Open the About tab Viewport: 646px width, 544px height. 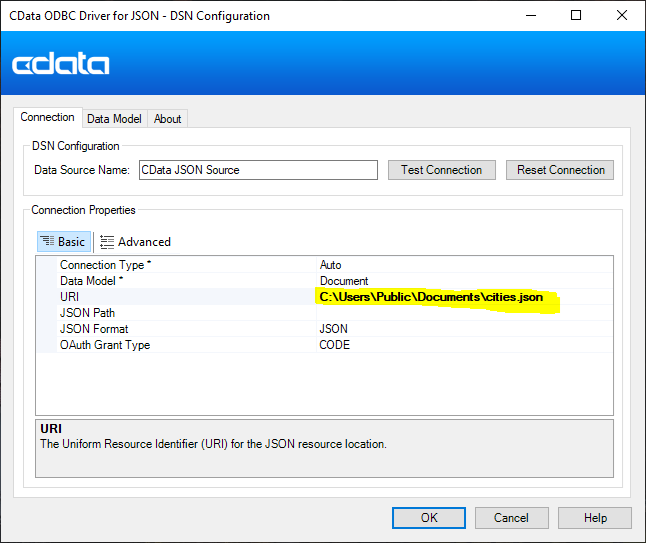coord(167,119)
